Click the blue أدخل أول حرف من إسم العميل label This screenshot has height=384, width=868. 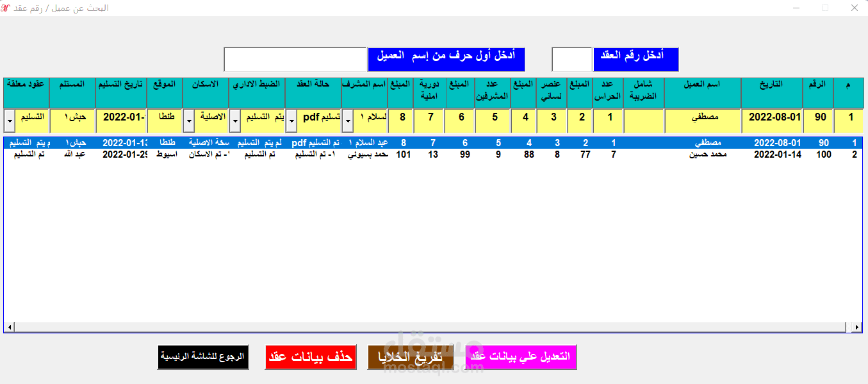click(446, 59)
